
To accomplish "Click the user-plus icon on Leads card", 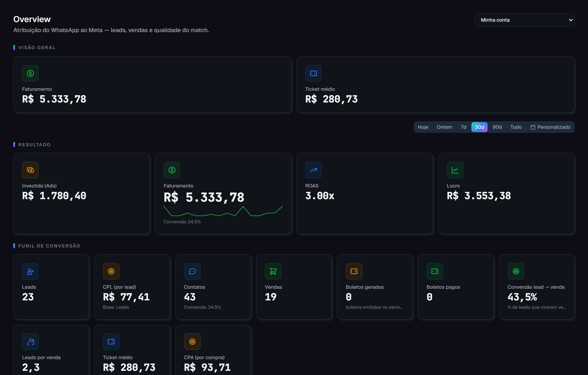I will (30, 271).
